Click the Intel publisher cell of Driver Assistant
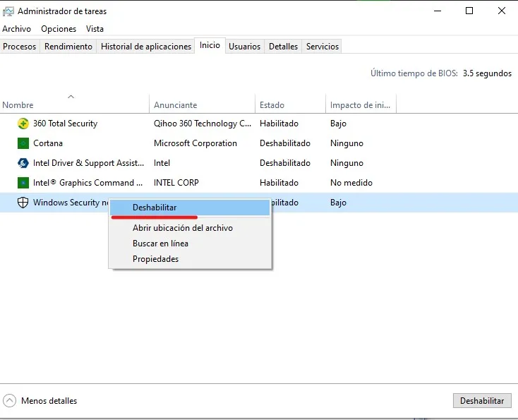The image size is (518, 420). point(162,163)
